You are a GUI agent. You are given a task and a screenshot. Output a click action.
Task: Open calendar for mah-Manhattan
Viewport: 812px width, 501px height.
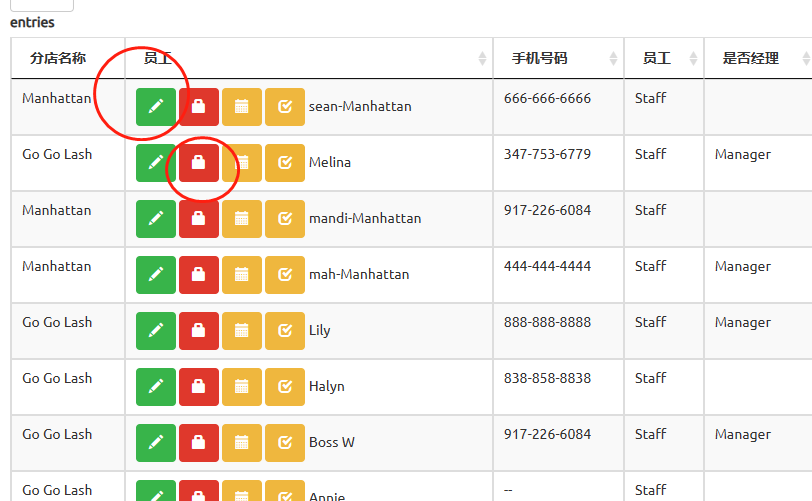point(242,275)
